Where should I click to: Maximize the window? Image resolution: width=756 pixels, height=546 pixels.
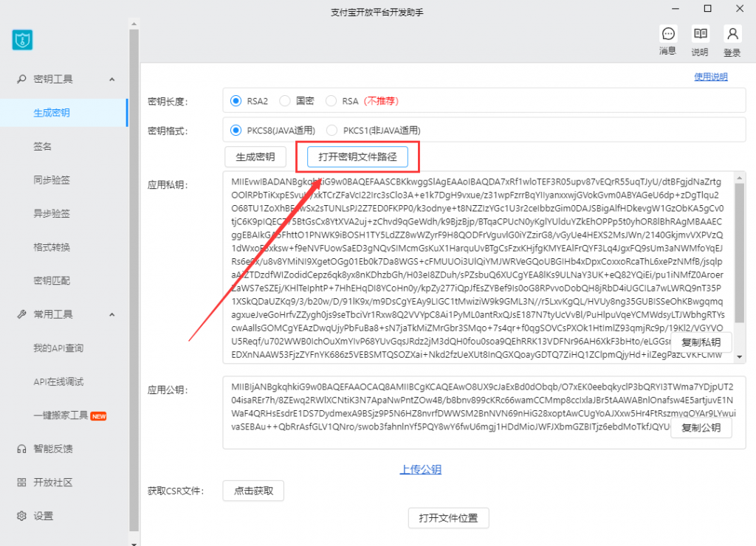coord(707,9)
